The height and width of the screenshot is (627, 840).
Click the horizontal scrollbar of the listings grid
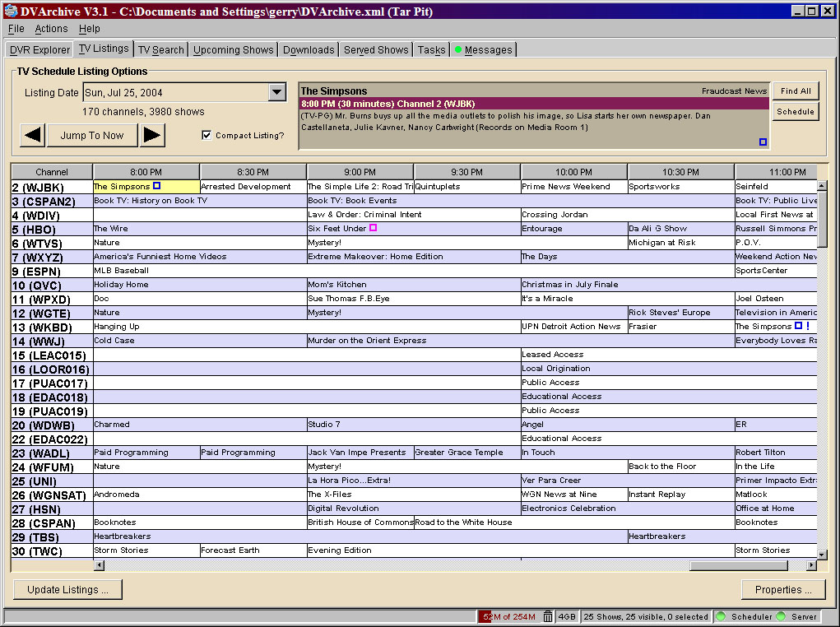click(x=411, y=565)
